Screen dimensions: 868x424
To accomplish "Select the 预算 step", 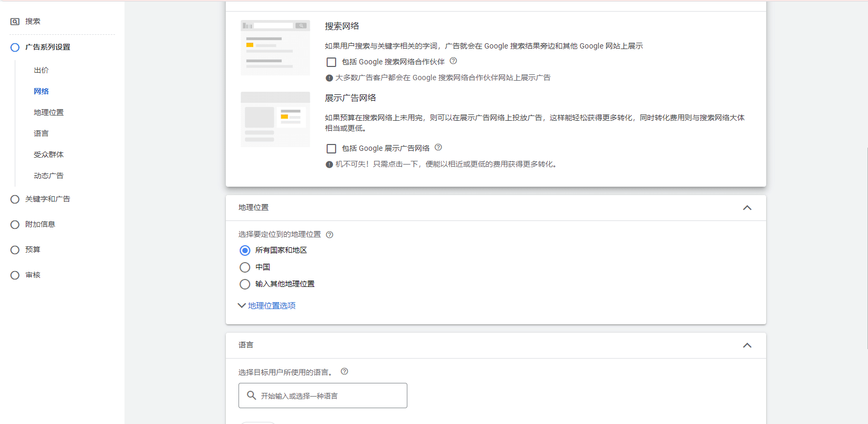I will (x=33, y=249).
